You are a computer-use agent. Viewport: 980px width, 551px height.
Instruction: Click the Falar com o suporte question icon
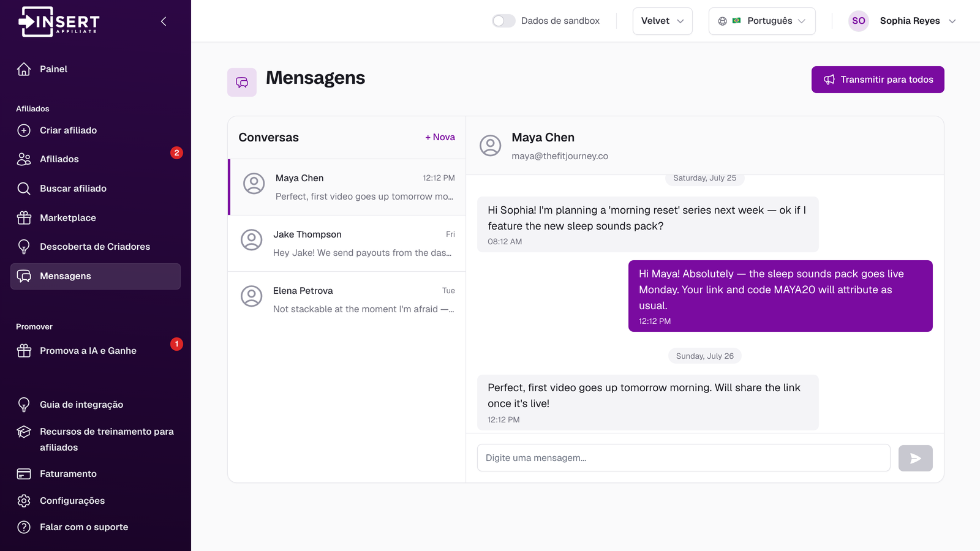tap(24, 527)
